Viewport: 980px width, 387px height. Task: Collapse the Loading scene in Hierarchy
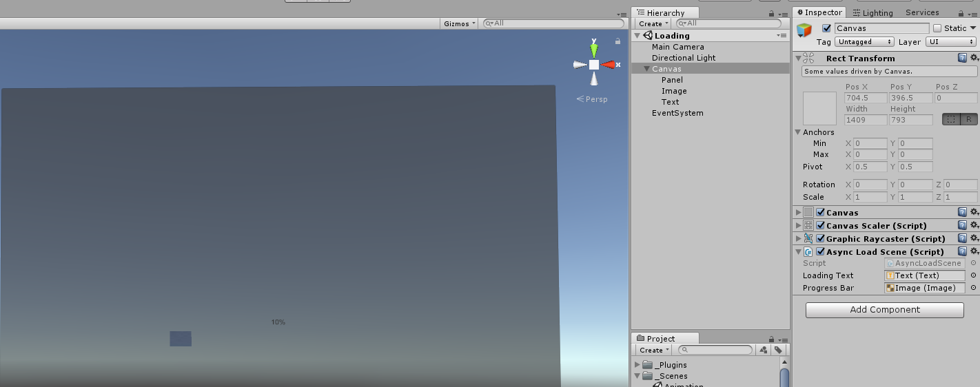tap(637, 36)
